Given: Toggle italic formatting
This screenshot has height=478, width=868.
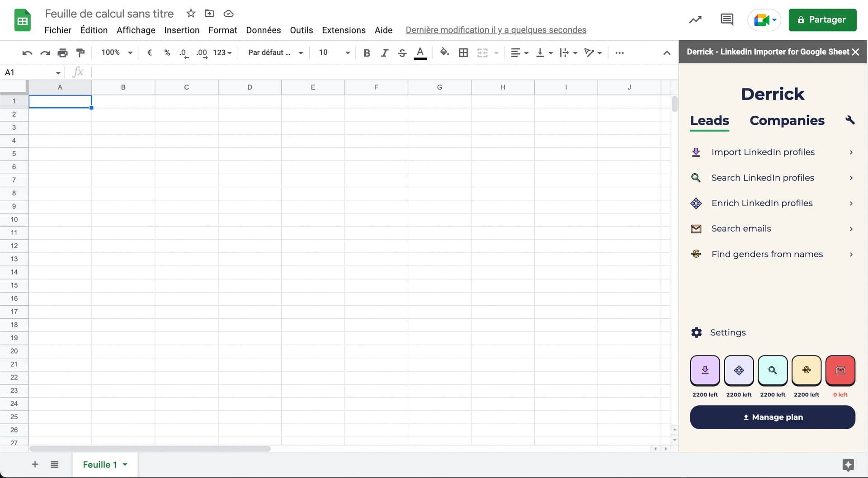Looking at the screenshot, I should [x=385, y=53].
